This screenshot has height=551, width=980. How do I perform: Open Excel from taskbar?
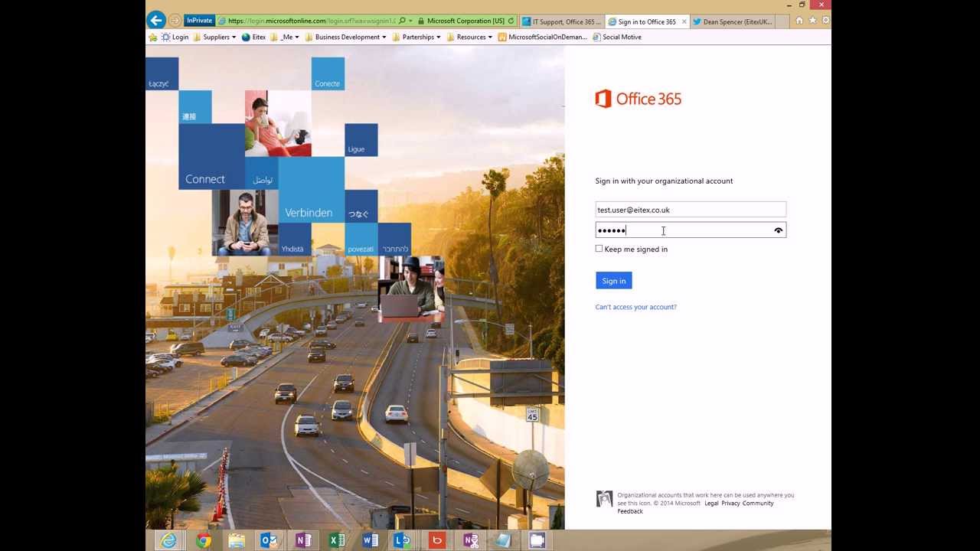(337, 540)
